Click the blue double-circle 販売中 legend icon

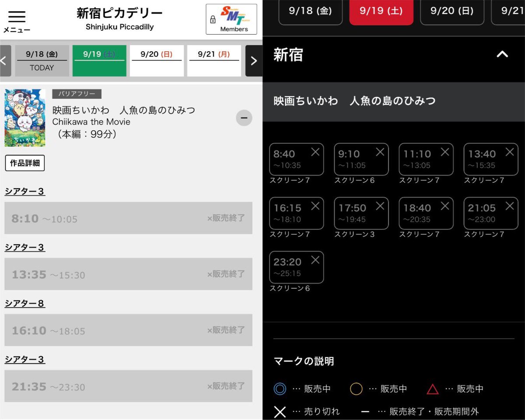(280, 388)
